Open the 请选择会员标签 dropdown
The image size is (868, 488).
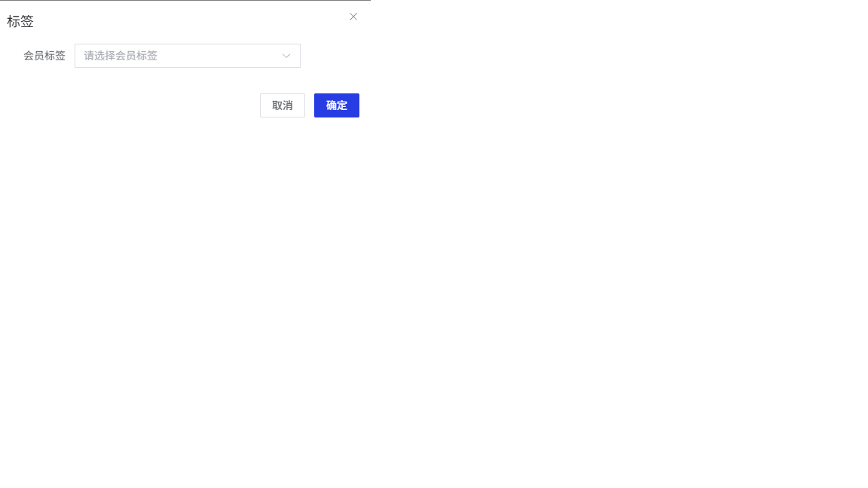pyautogui.click(x=188, y=56)
